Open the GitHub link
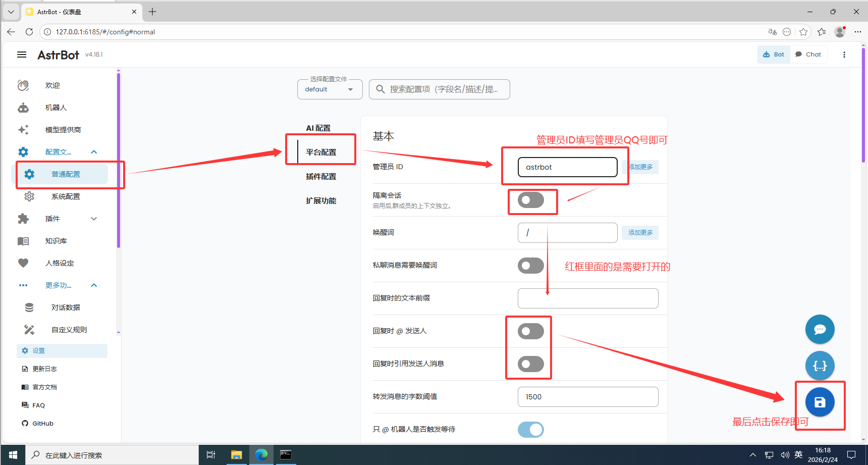 pos(37,424)
